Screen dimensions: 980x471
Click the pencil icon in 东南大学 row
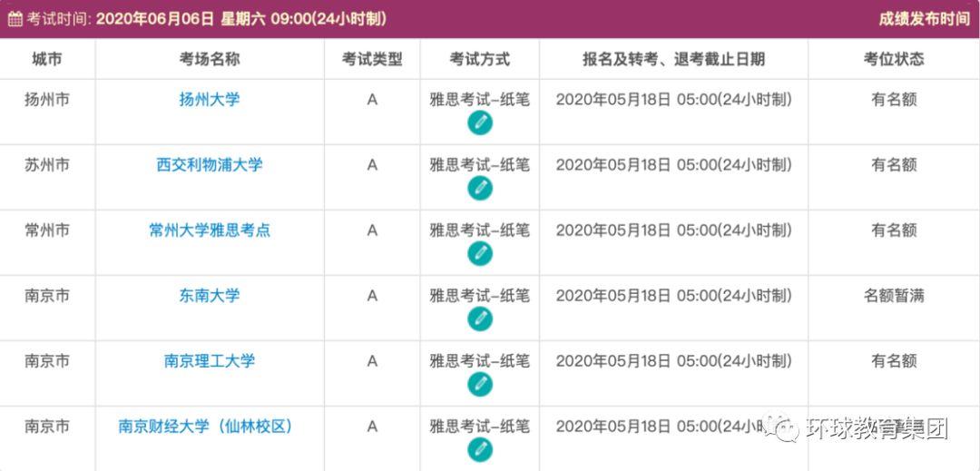tap(479, 319)
